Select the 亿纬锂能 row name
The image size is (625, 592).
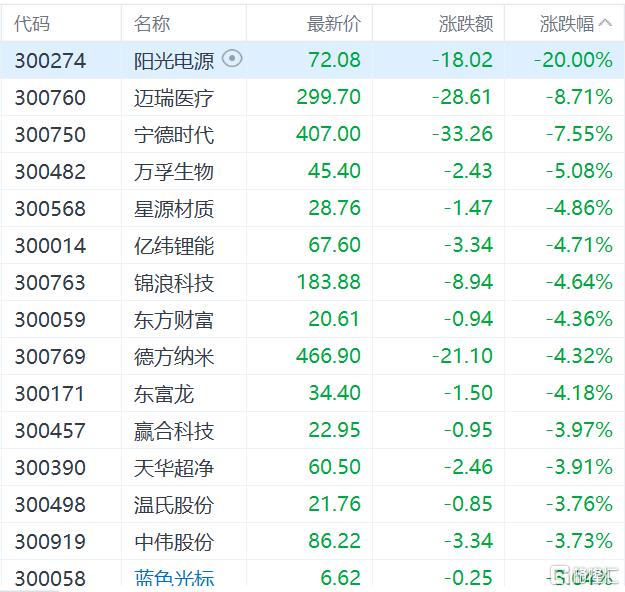[x=174, y=246]
